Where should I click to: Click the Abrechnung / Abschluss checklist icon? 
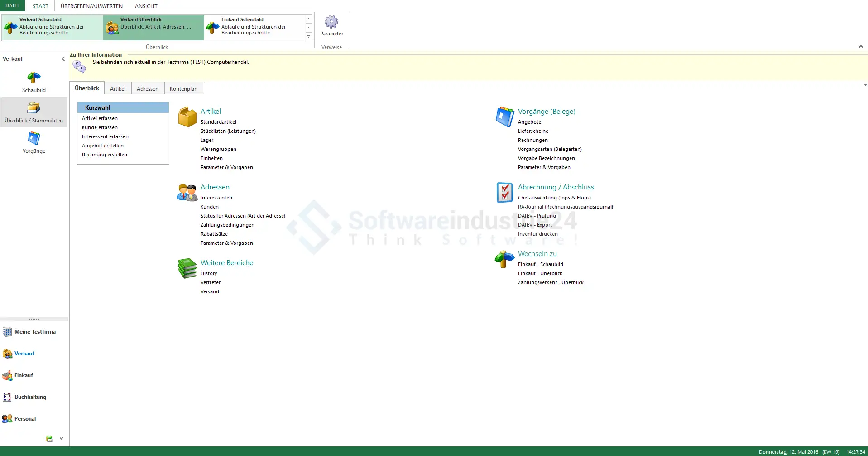pyautogui.click(x=504, y=193)
